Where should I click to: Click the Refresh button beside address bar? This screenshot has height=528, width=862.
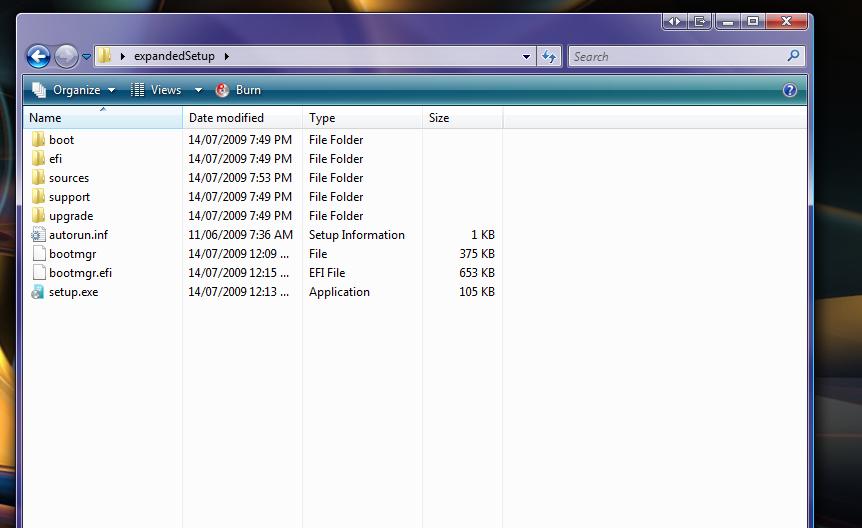pyautogui.click(x=549, y=57)
